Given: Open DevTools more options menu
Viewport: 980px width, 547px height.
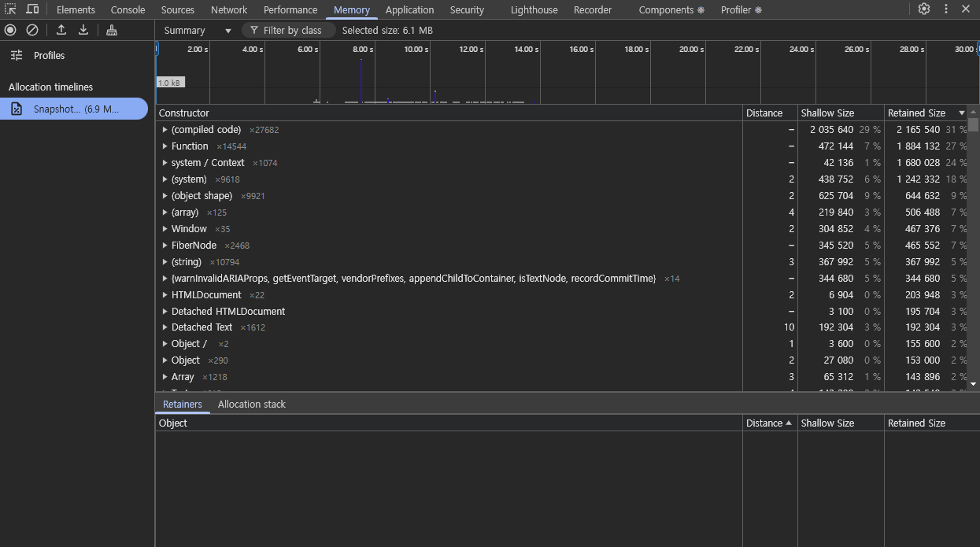Looking at the screenshot, I should point(945,9).
